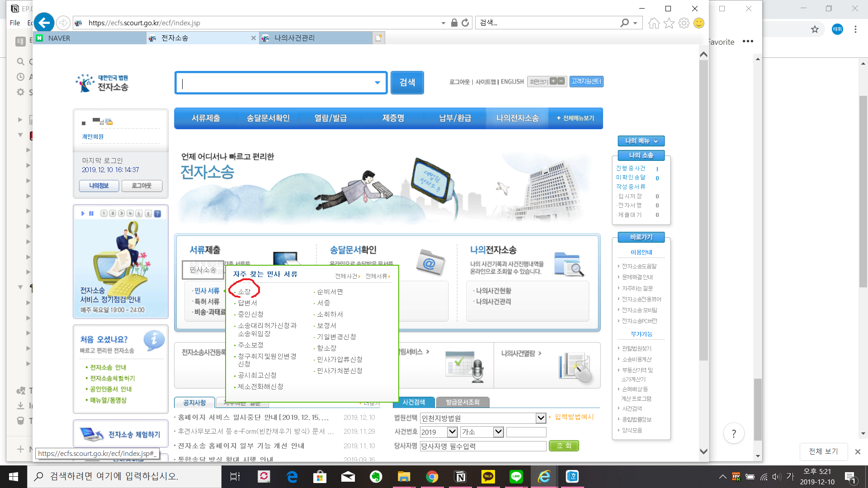This screenshot has width=868, height=488.
Task: Click the green 조회 button
Action: click(564, 446)
